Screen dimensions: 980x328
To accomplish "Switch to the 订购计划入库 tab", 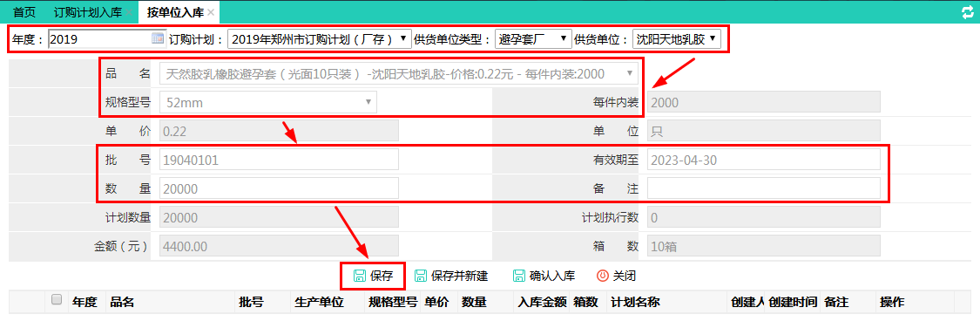I will click(x=87, y=12).
